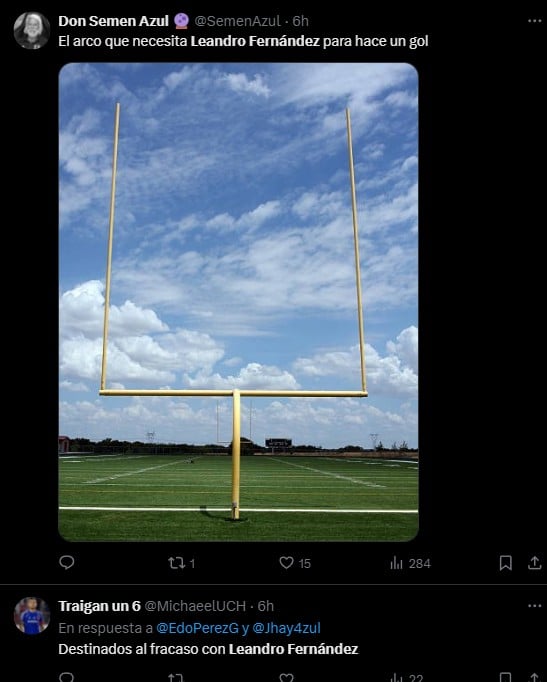Reply to Don Semen Azul's tweet
547x682 pixels.
click(67, 563)
